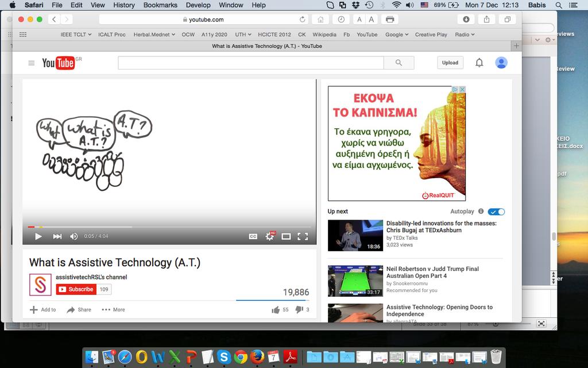Open the Share options for the video
The width and height of the screenshot is (588, 368).
[x=79, y=310]
